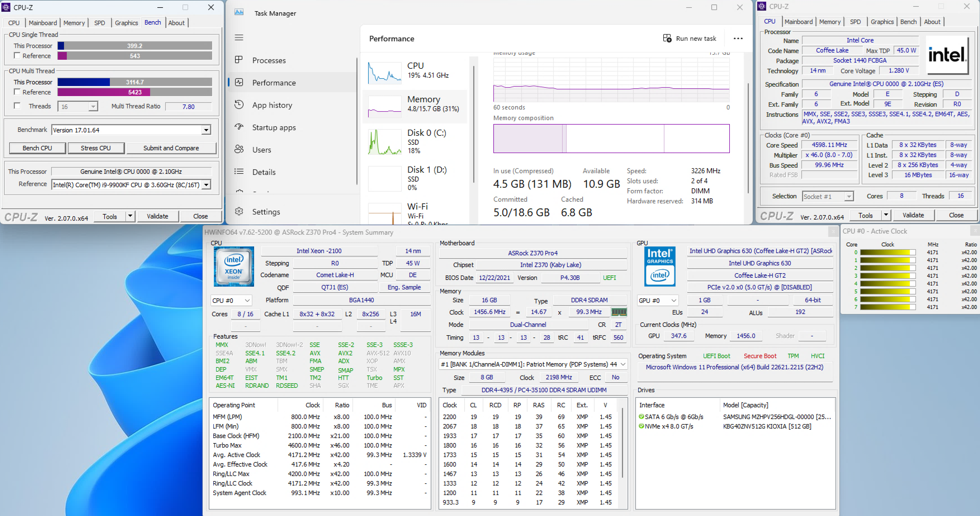Screen dimensions: 980x516
Task: Enable Single Thread Reference checkbox
Action: tap(17, 56)
